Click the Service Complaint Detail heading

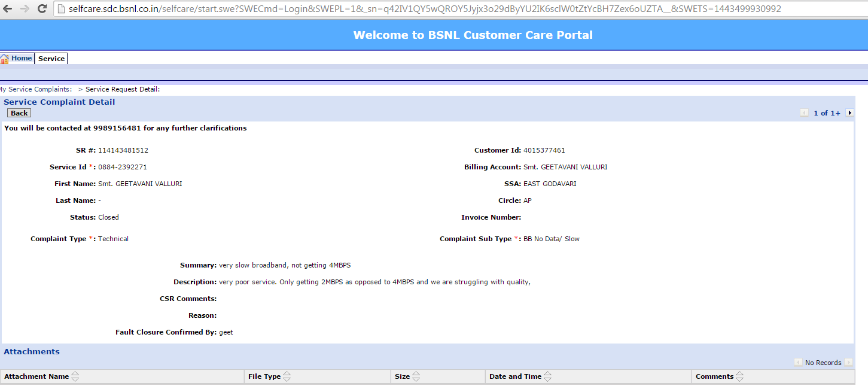pyautogui.click(x=59, y=102)
